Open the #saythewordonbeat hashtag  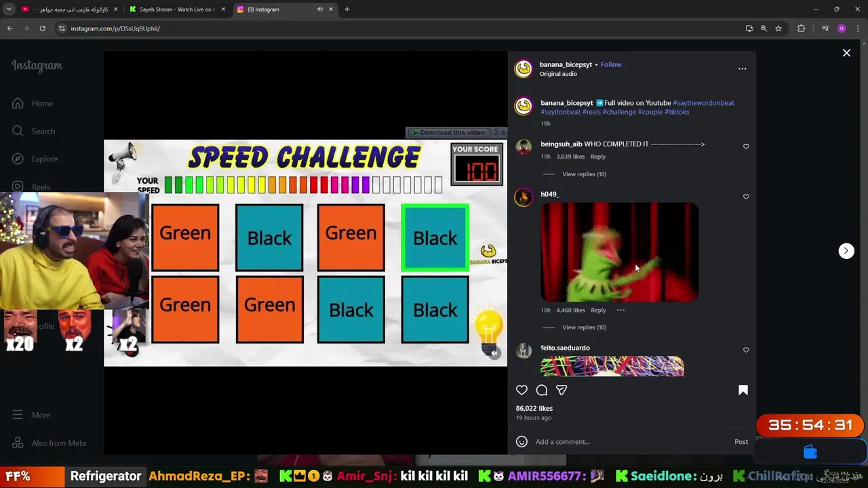click(703, 103)
